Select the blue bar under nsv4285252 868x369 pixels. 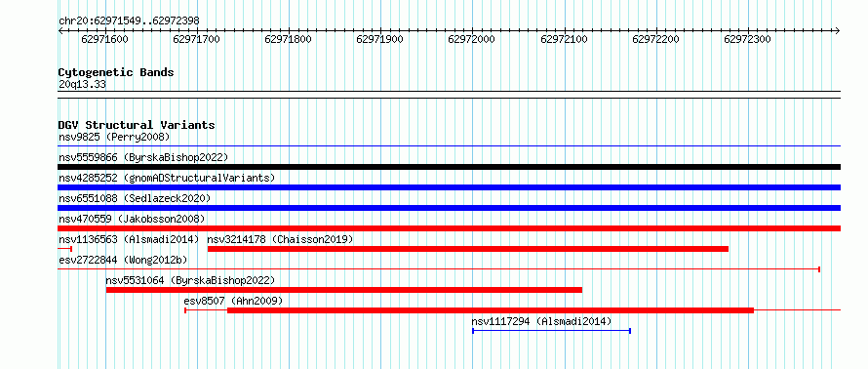click(449, 187)
